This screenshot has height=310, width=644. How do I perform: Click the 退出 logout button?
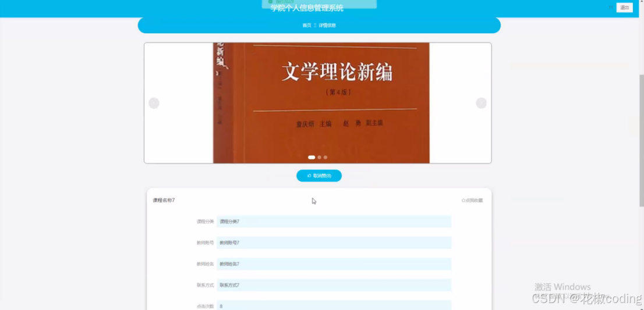[x=624, y=8]
